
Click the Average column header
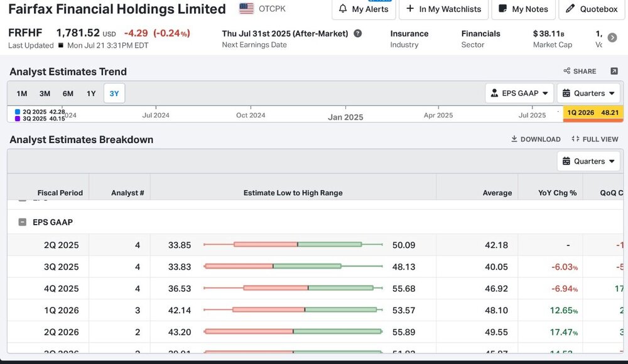click(x=497, y=193)
